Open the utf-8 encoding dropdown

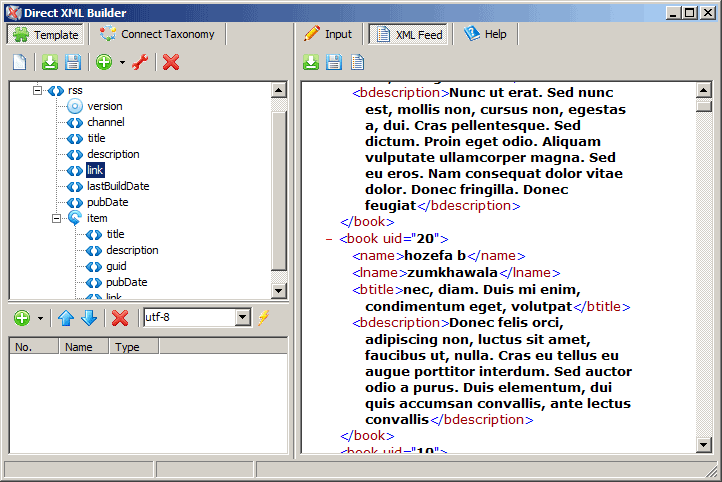(242, 318)
